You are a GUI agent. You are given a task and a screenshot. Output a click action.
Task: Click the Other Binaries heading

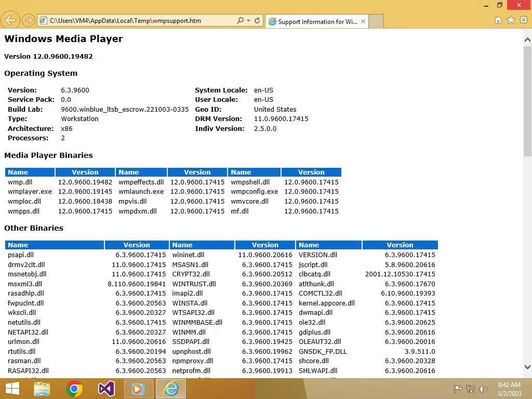click(x=34, y=228)
